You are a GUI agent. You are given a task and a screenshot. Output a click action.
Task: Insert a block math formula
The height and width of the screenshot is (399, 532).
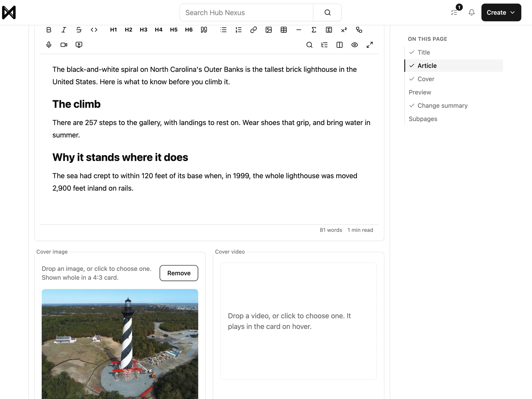[x=329, y=30]
